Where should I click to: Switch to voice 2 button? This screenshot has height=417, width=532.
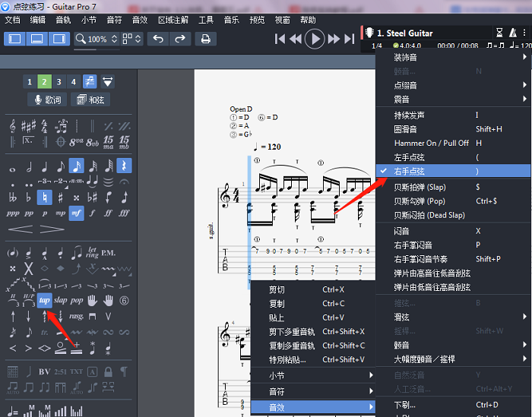[x=45, y=81]
